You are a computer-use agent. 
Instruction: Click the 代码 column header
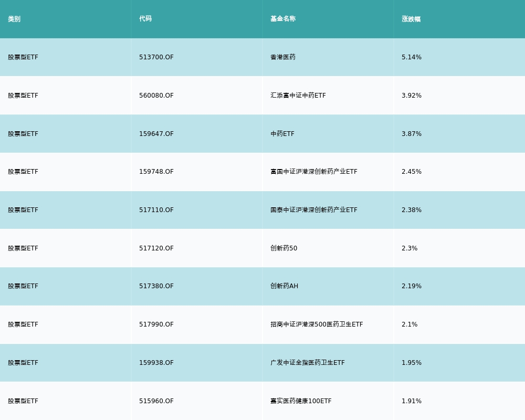pyautogui.click(x=145, y=19)
